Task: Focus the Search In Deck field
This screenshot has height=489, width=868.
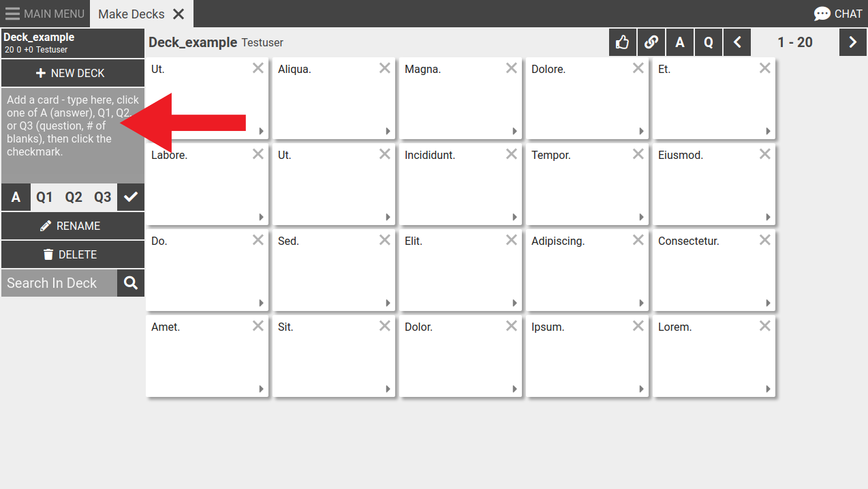Action: click(59, 283)
